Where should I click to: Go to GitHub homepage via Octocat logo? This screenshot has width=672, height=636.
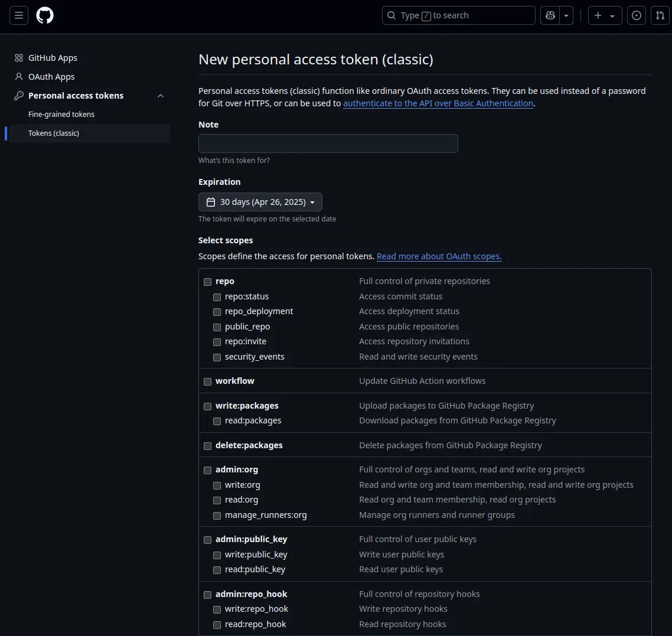tap(45, 15)
